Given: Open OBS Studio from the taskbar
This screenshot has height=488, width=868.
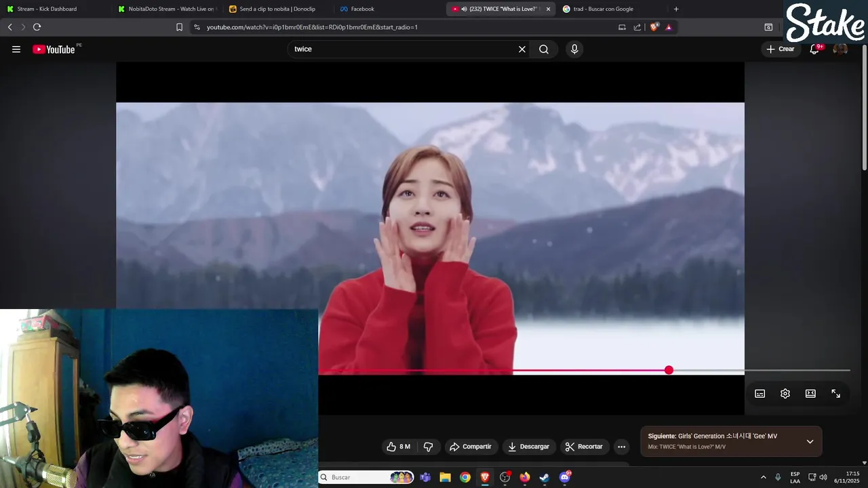Looking at the screenshot, I should tap(505, 477).
